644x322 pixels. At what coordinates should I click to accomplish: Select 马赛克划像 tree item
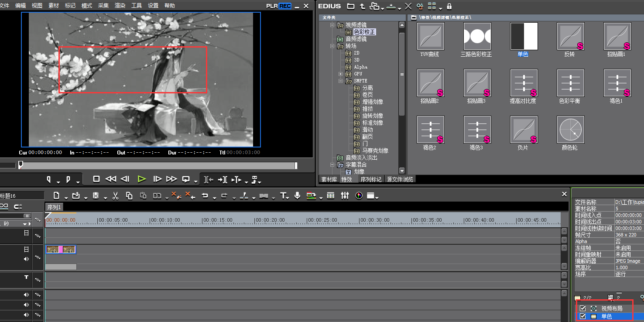[x=375, y=151]
